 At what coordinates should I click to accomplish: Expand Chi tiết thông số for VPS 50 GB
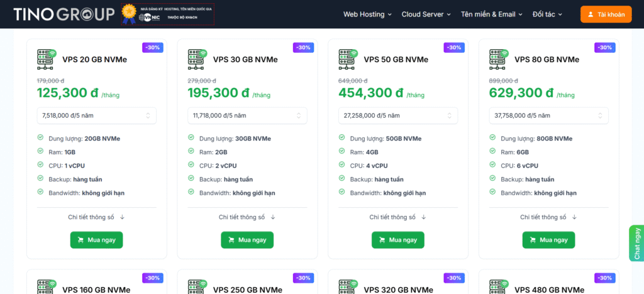coord(398,217)
